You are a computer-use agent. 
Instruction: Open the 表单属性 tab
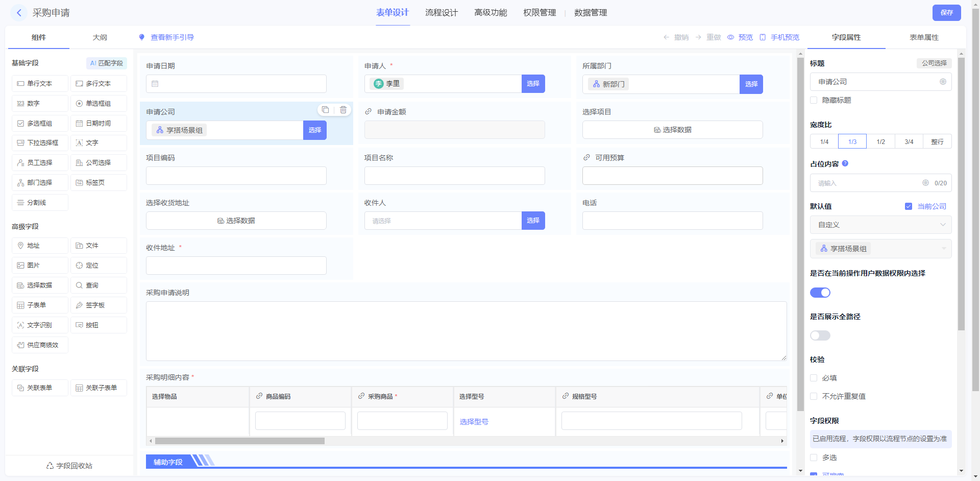click(x=924, y=37)
